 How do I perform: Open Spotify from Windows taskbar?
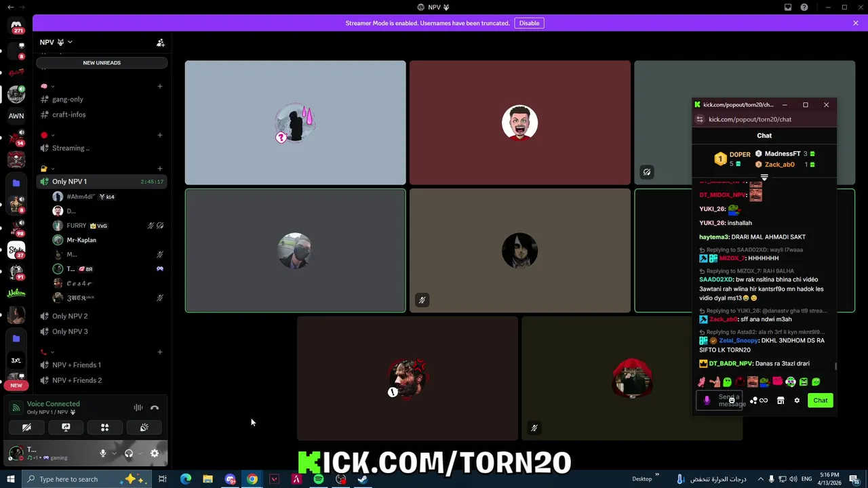click(x=319, y=479)
